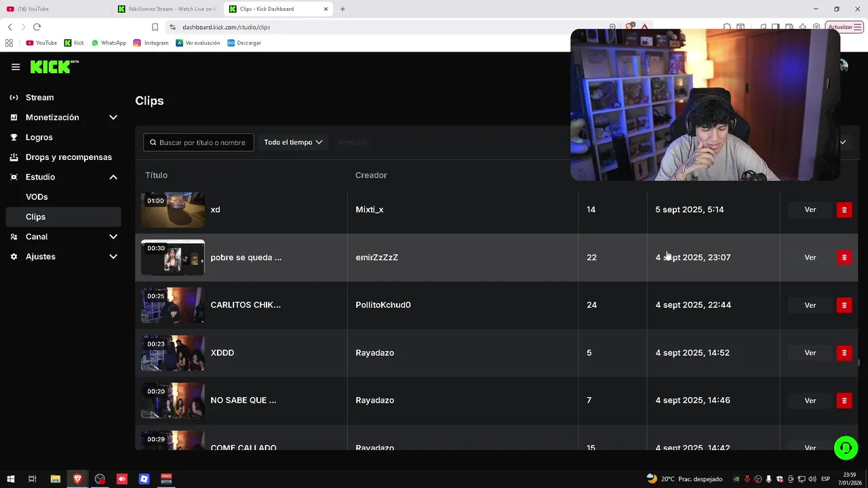Open Stream in the sidebar
This screenshot has width=868, height=488.
[39, 98]
